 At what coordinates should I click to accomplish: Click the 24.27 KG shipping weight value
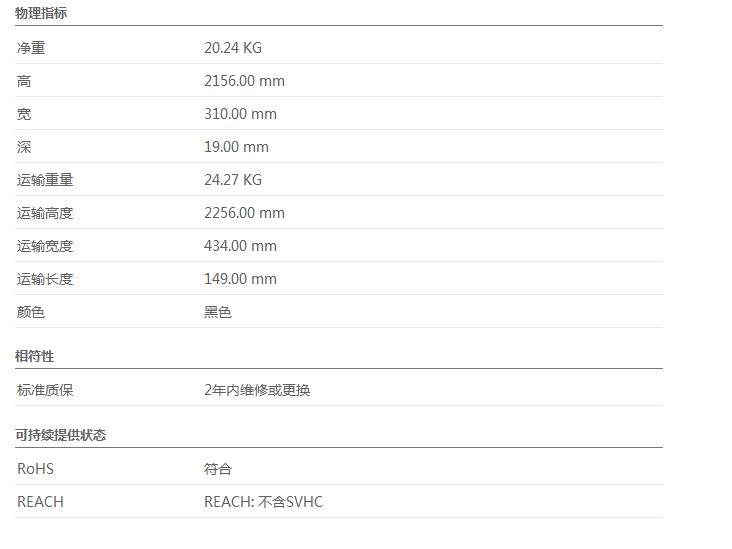click(232, 180)
